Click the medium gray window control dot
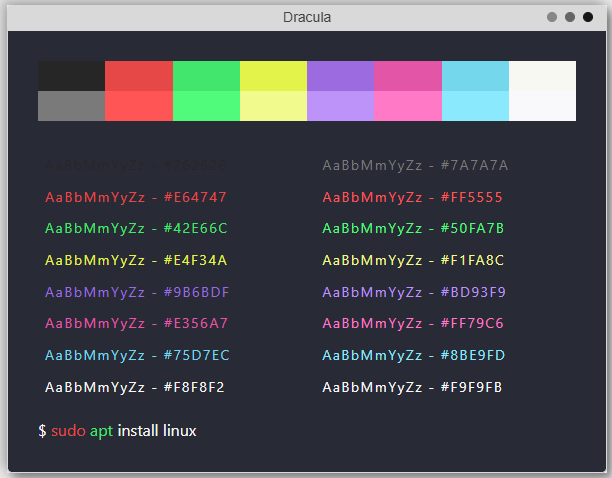 pyautogui.click(x=570, y=17)
